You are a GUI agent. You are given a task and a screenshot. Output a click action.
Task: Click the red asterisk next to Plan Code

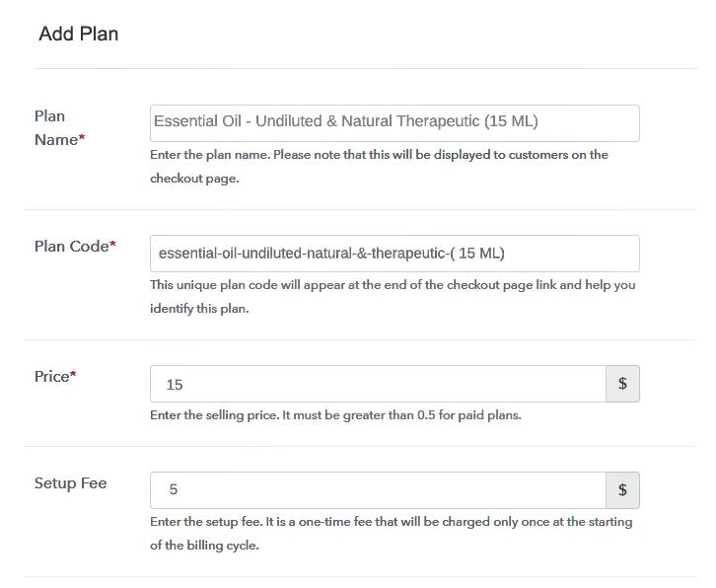(112, 246)
